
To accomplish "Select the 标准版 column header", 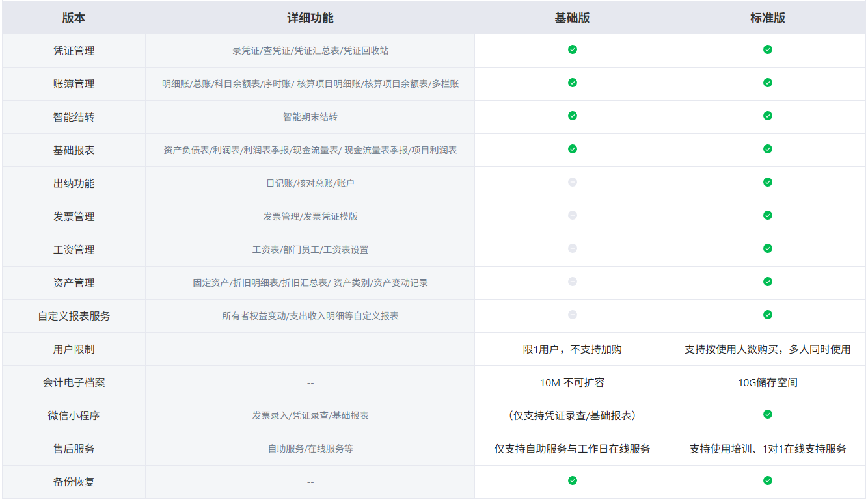I will 767,18.
